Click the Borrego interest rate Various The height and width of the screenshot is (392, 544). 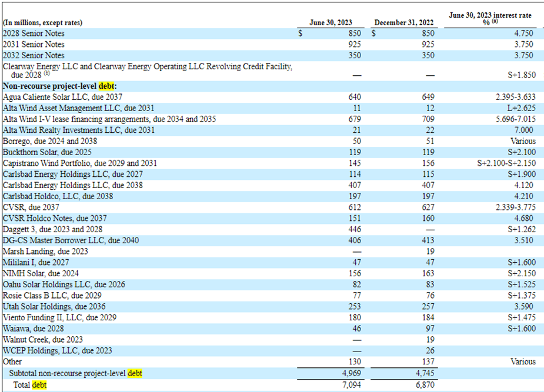point(521,141)
